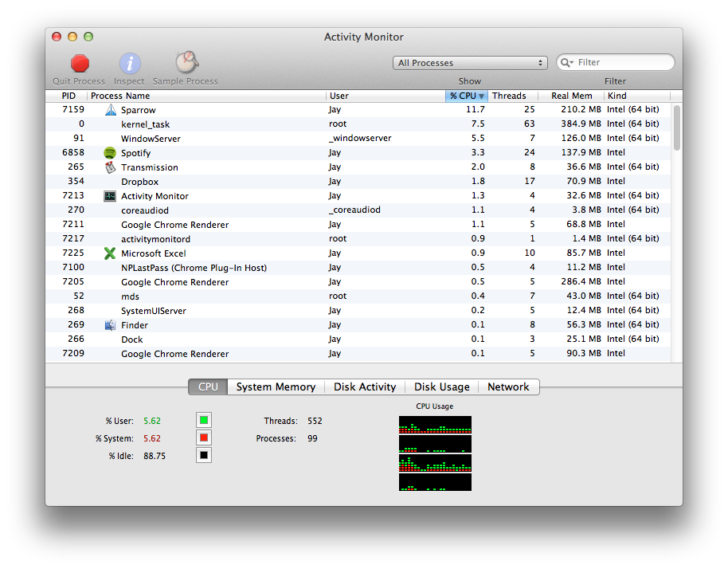Sort by the User column header
This screenshot has width=728, height=569.
pyautogui.click(x=386, y=96)
